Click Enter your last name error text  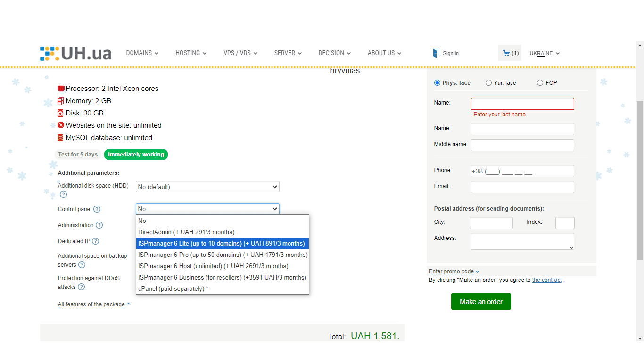(499, 115)
